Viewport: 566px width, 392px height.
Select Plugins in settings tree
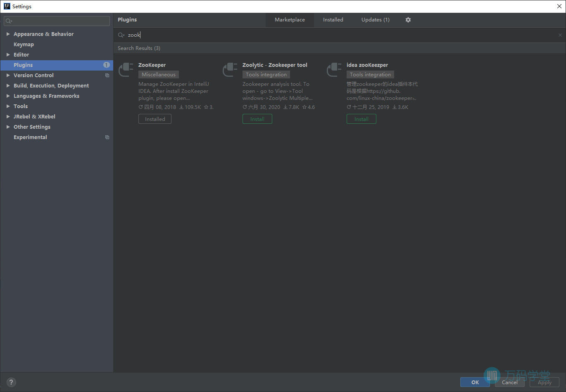pos(57,65)
